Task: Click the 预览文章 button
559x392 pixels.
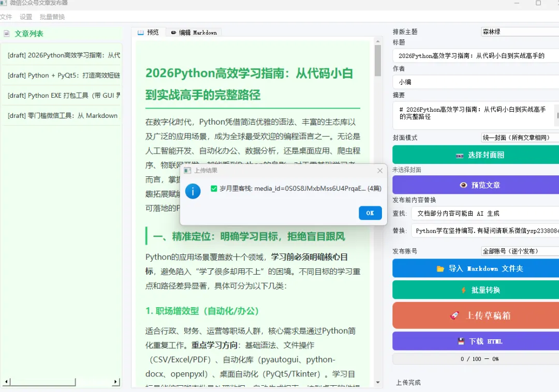Action: pyautogui.click(x=476, y=185)
